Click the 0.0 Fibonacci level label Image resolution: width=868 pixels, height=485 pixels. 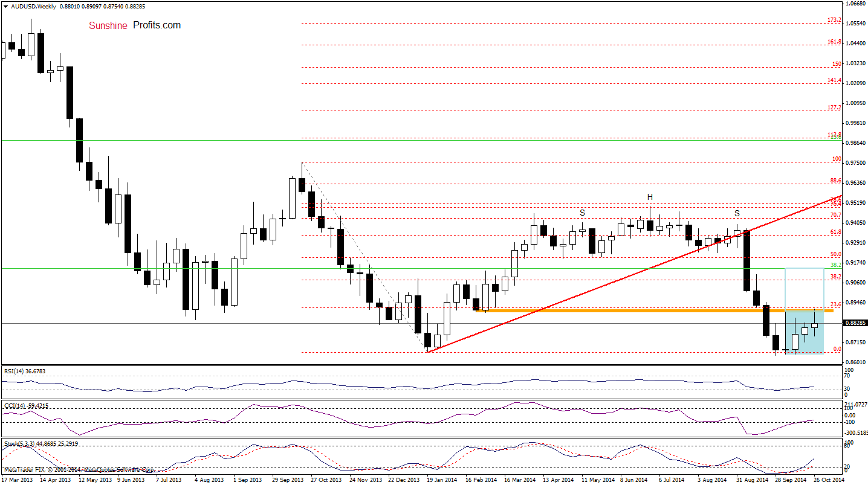(837, 349)
